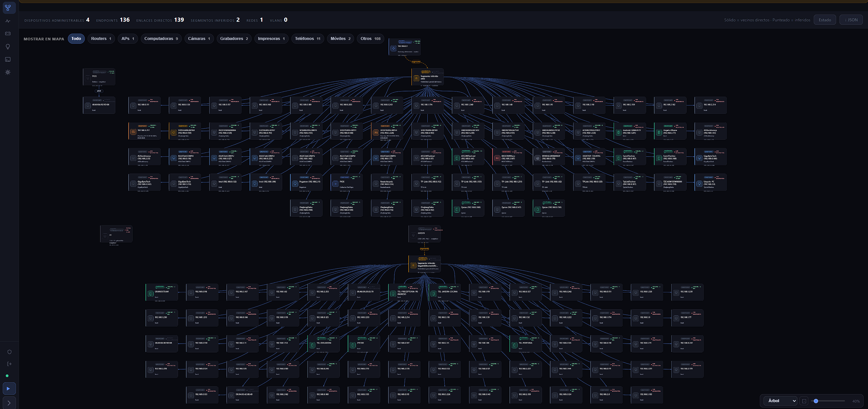
Task: Open the network topology map icon in the sidebar
Action: click(x=8, y=7)
